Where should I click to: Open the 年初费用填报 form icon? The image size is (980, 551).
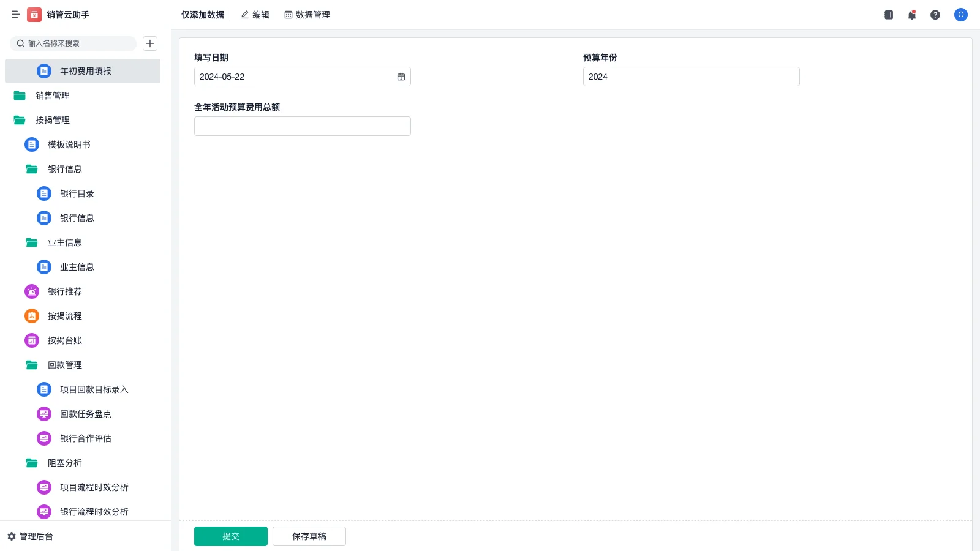[44, 71]
